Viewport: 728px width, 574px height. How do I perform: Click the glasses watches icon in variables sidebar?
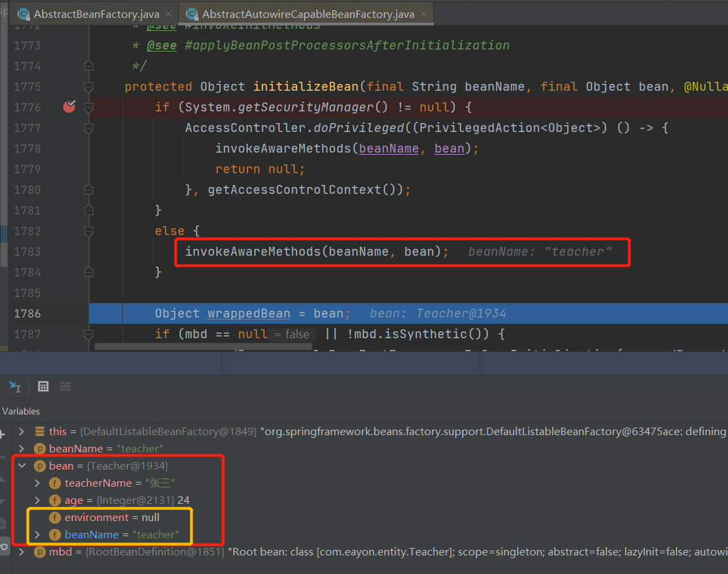3,547
